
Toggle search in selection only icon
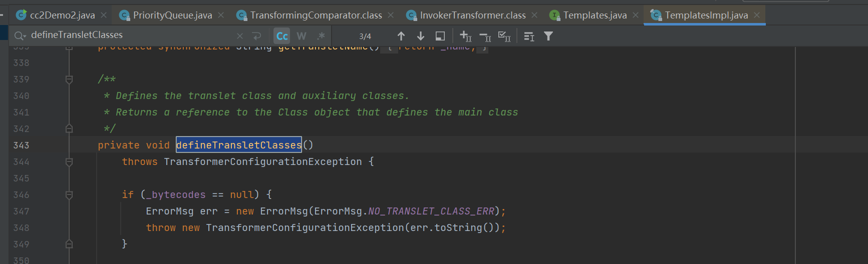pyautogui.click(x=529, y=36)
